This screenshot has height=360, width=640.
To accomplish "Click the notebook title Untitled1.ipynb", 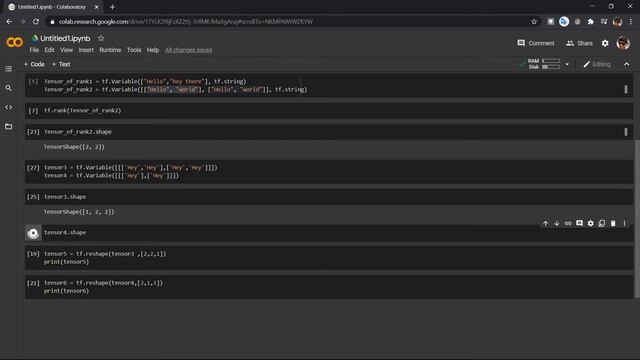I will [65, 38].
